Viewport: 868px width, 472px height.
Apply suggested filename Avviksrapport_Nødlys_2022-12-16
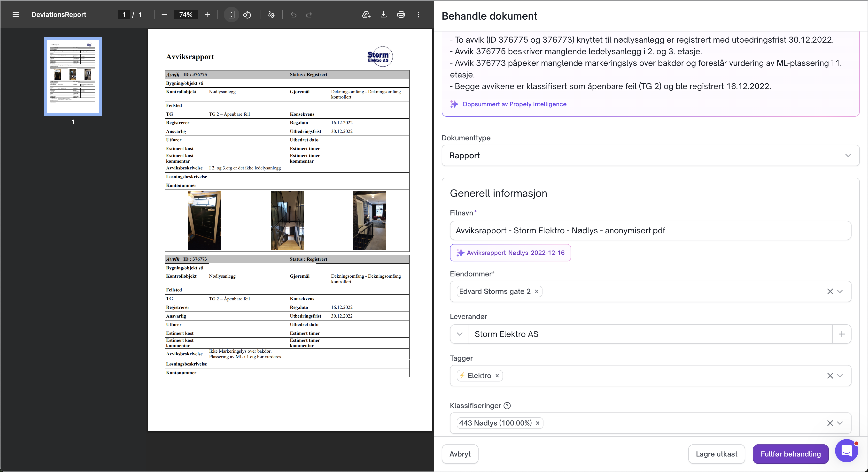click(x=510, y=253)
